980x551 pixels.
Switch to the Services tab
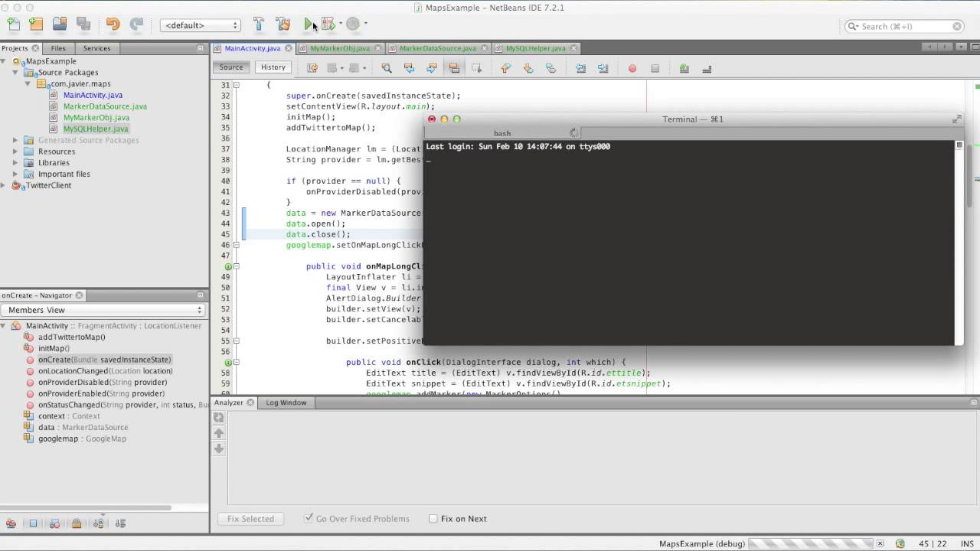click(x=96, y=48)
